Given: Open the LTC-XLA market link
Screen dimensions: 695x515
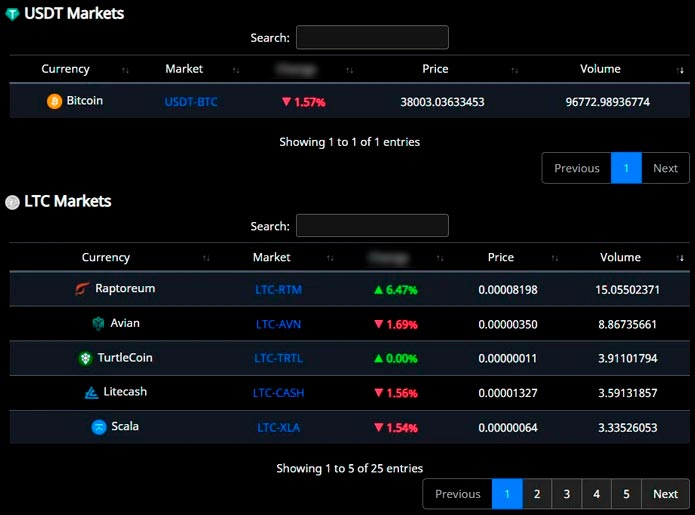Looking at the screenshot, I should tap(279, 428).
